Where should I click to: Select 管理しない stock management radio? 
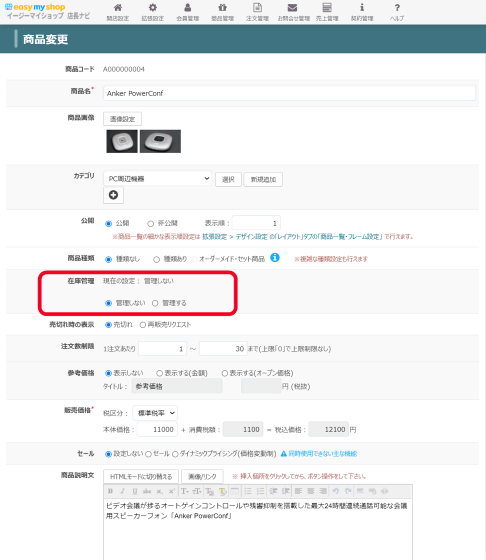(x=108, y=303)
